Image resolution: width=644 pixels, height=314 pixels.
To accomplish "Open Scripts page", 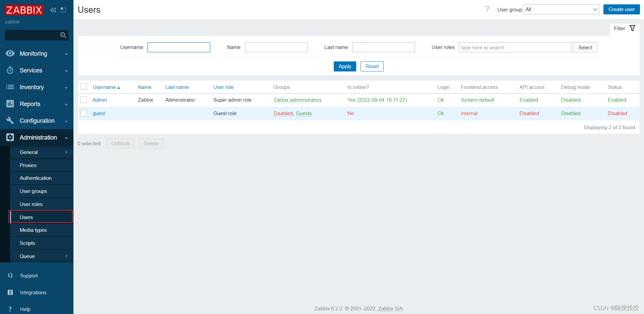I will 42,243.
